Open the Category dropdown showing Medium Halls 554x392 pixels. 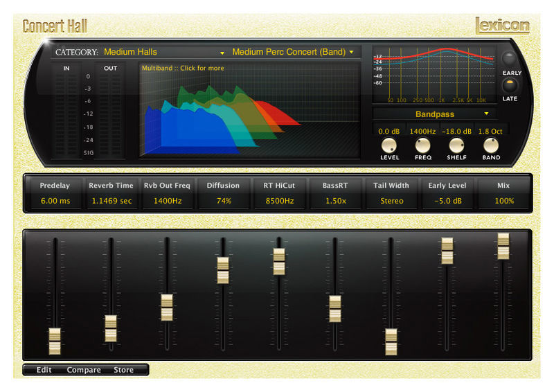click(x=164, y=52)
